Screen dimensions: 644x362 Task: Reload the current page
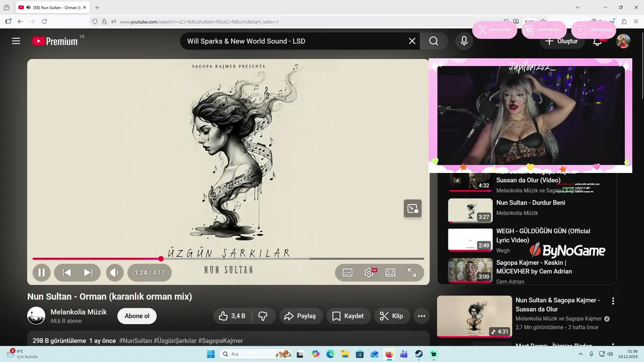tap(44, 22)
